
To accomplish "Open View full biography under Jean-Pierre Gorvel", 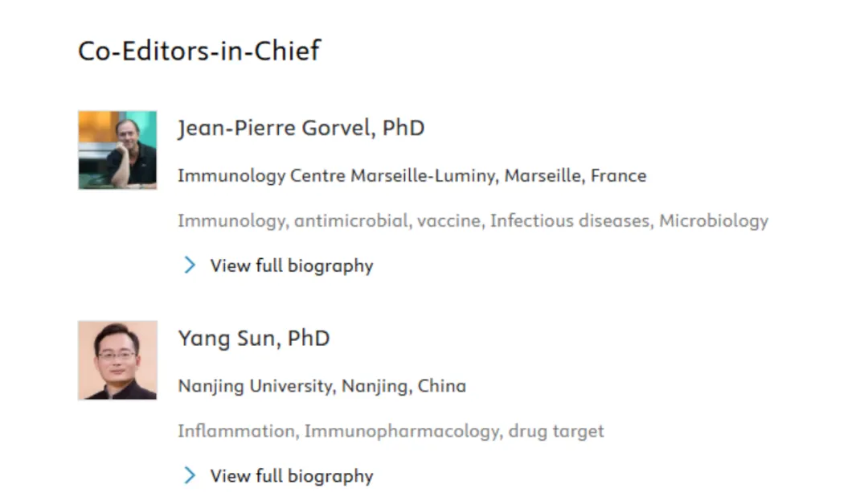I will (x=292, y=266).
